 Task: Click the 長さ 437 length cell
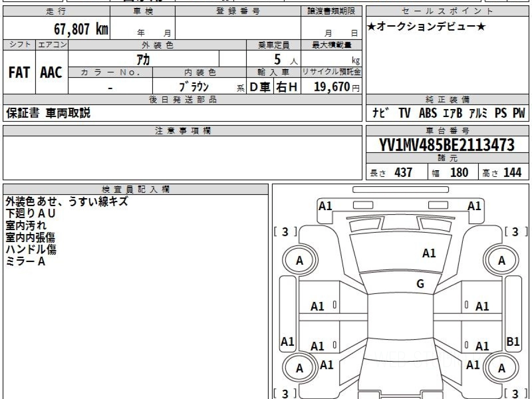pyautogui.click(x=397, y=172)
